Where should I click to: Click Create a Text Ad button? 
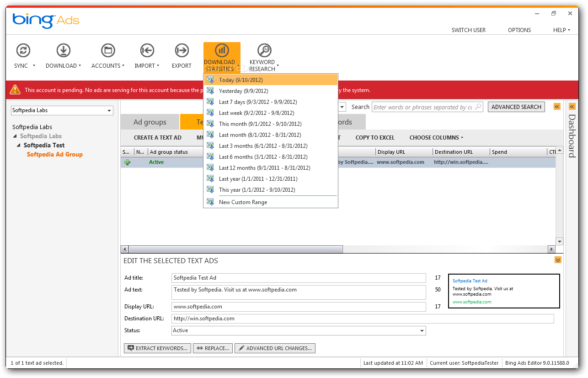click(157, 137)
